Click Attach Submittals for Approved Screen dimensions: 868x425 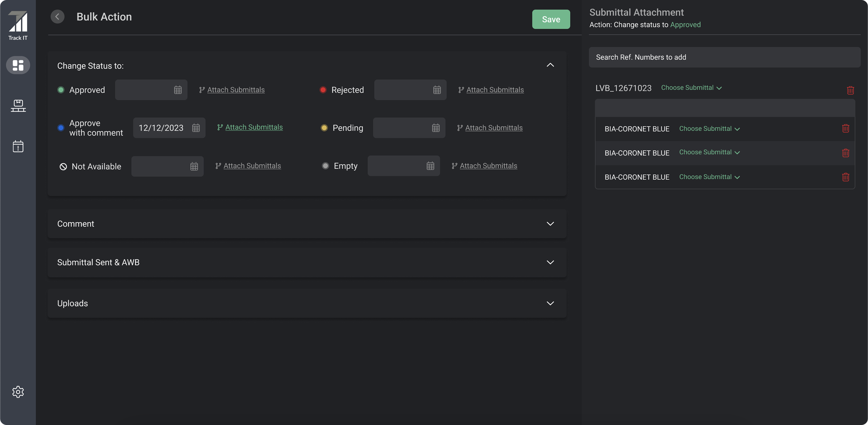(232, 90)
